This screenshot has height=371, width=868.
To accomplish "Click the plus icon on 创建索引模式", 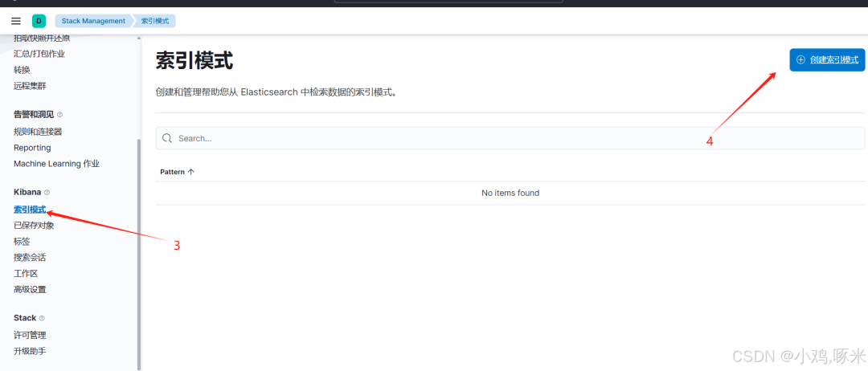I will click(x=800, y=59).
